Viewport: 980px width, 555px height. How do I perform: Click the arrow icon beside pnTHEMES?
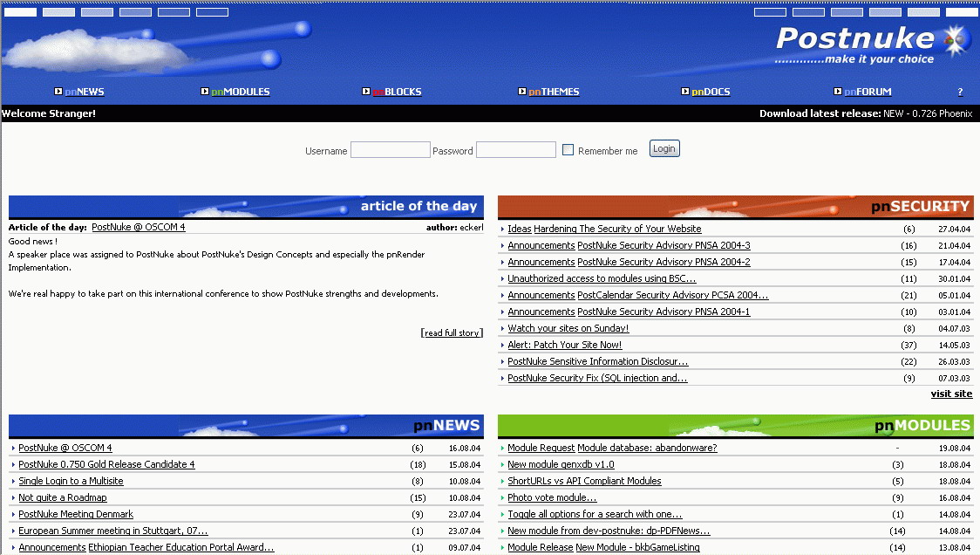coord(522,92)
